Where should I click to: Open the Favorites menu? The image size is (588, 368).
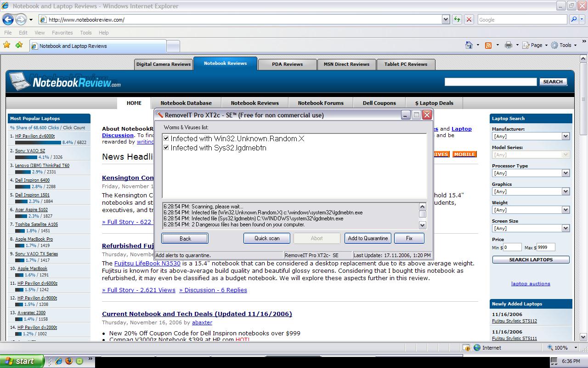[x=62, y=33]
